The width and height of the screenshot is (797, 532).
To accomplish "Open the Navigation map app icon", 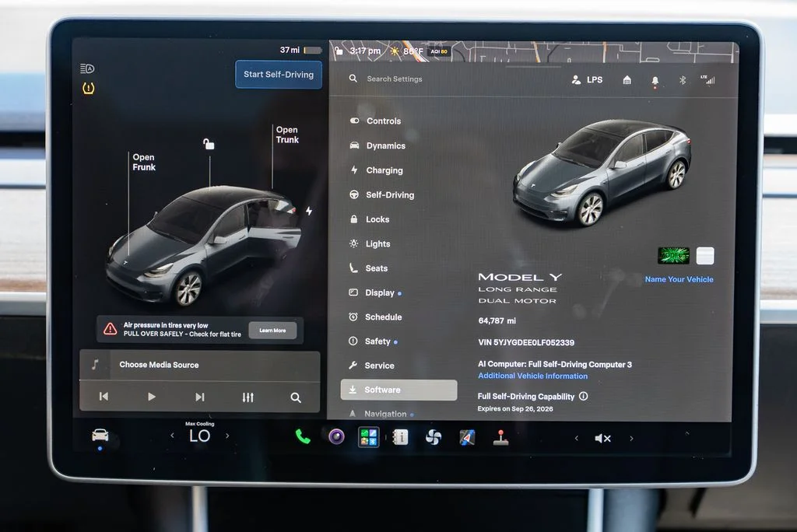I will 467,437.
